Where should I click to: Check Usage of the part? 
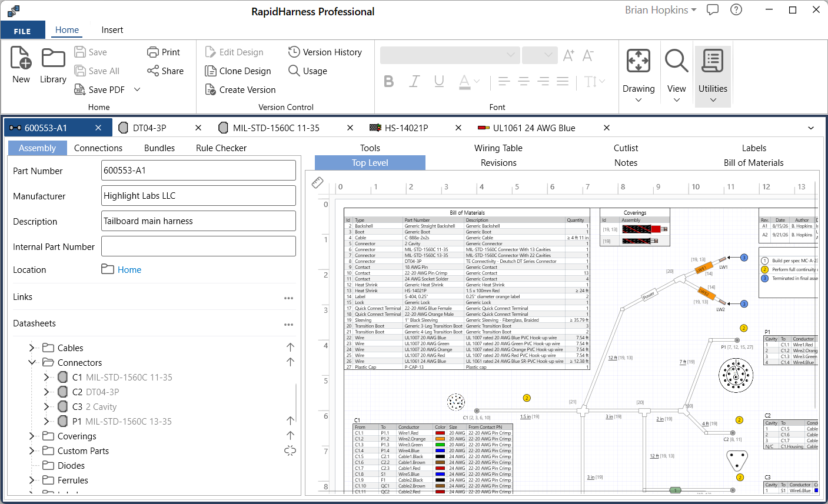pyautogui.click(x=308, y=71)
